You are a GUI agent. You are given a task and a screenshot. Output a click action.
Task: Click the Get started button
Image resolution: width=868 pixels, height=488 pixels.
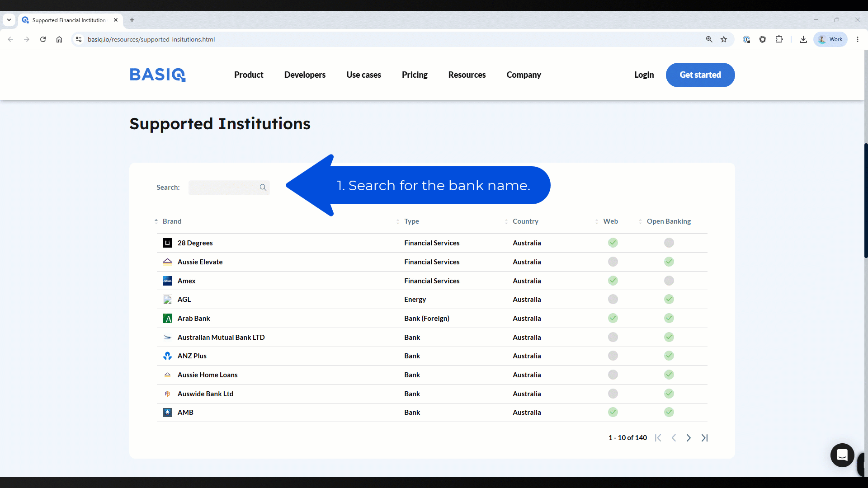[700, 75]
